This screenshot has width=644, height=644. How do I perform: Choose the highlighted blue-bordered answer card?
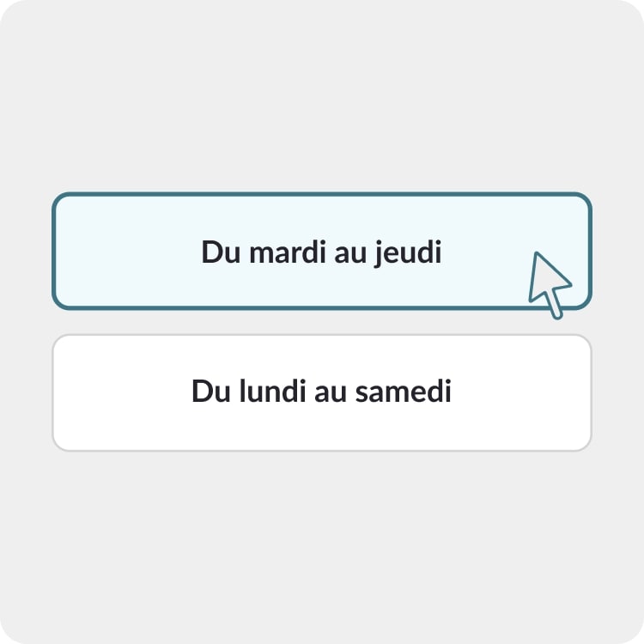pos(321,252)
